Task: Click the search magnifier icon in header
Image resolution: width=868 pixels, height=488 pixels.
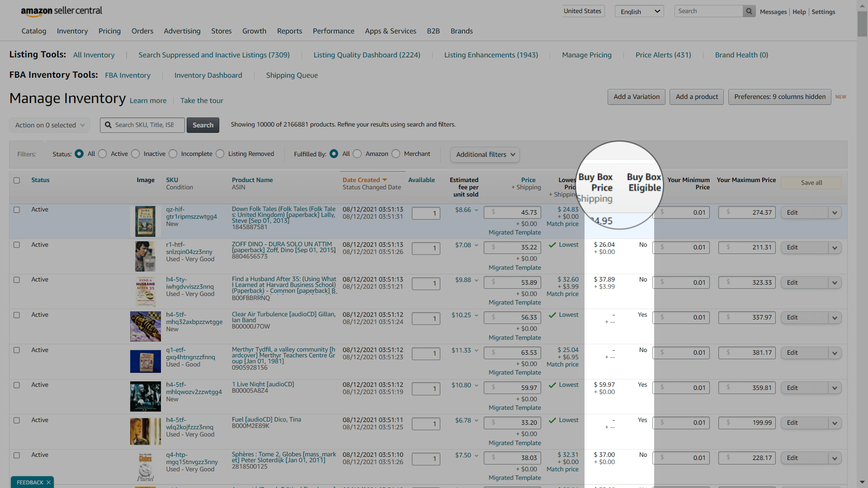Action: tap(749, 11)
